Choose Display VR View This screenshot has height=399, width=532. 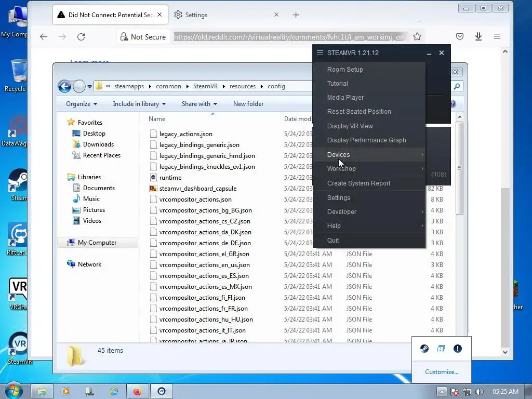tap(369, 126)
